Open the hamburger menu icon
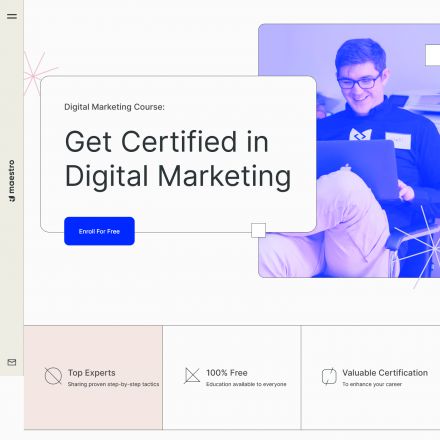440x440 pixels. pyautogui.click(x=12, y=16)
